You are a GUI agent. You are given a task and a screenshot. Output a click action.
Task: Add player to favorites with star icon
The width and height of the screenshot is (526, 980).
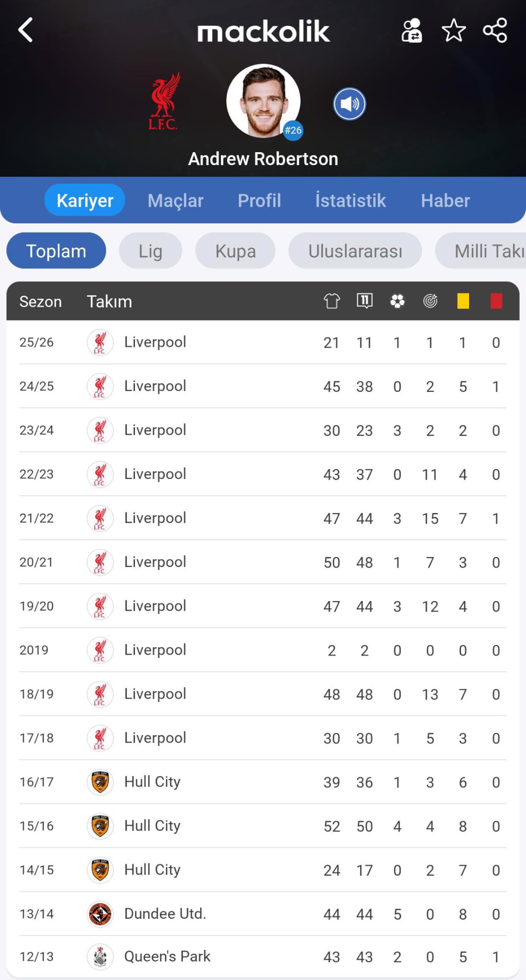click(453, 31)
